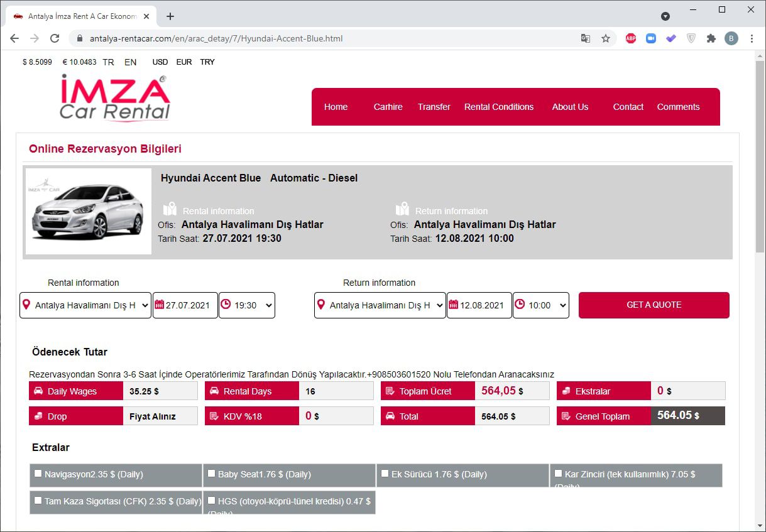Click the car icon beside Daily Wages
The image size is (766, 532).
coord(38,391)
